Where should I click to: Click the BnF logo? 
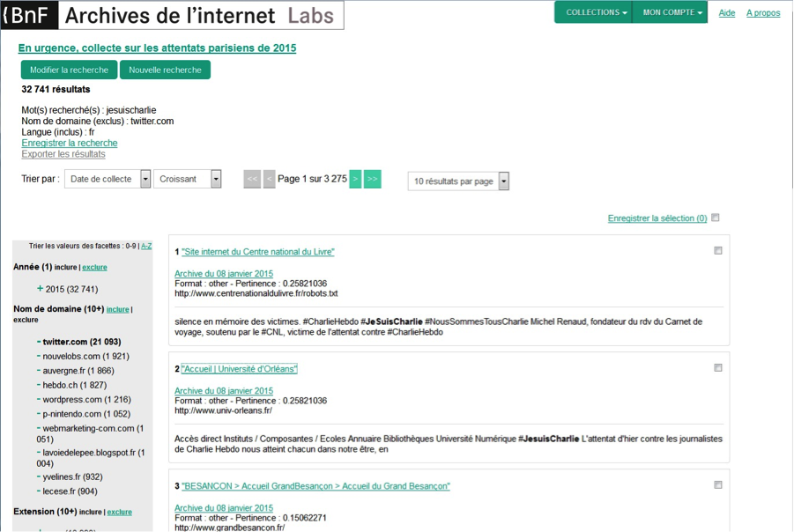29,15
